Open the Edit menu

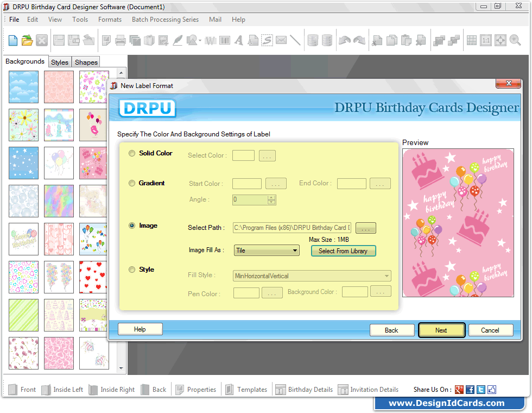[33, 20]
